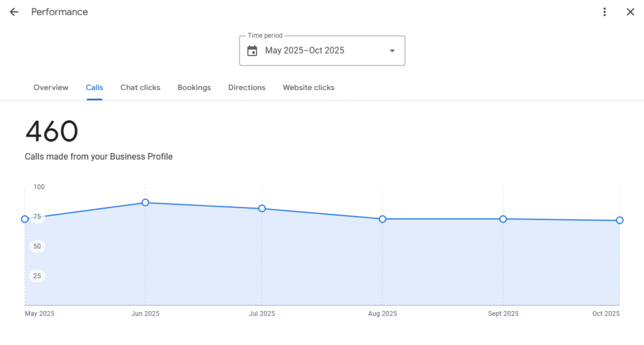Click the back arrow beside Performance

tap(14, 12)
